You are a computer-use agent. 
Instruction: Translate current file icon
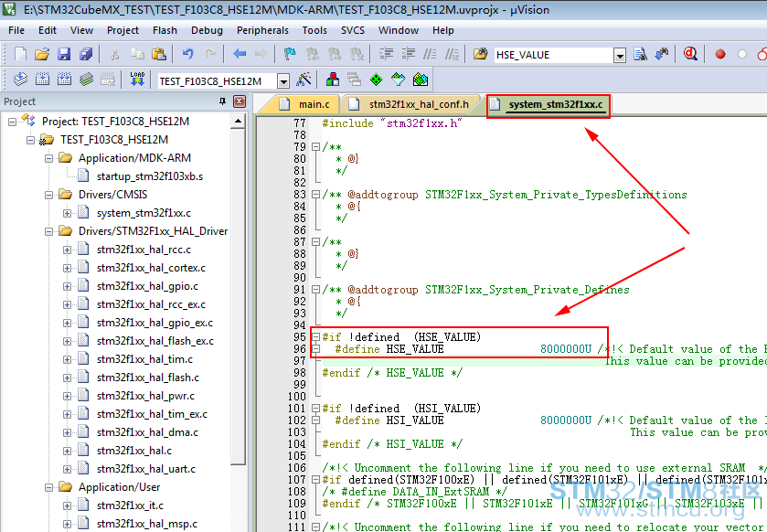click(x=20, y=80)
